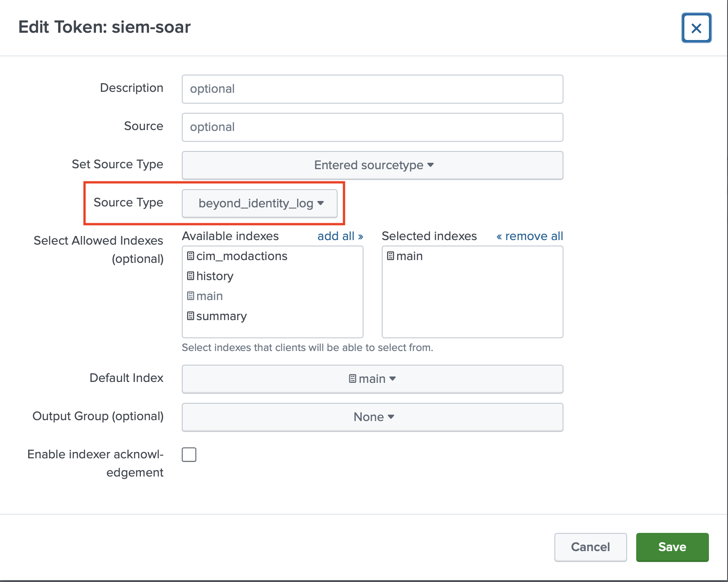Click the index icon beside cim_modactions
The width and height of the screenshot is (728, 582).
[x=190, y=256]
